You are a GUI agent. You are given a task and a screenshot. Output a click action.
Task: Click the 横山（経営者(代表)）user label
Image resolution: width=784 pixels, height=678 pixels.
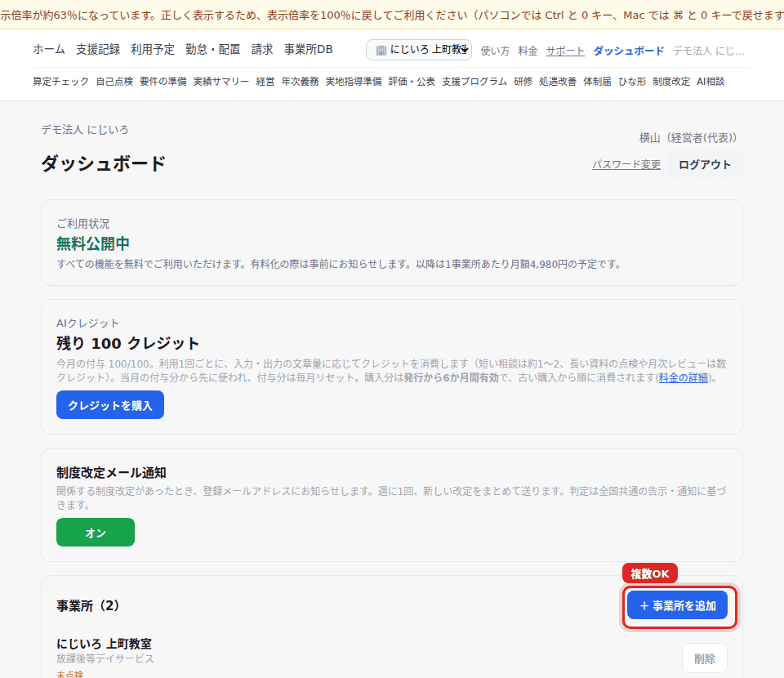click(x=688, y=138)
